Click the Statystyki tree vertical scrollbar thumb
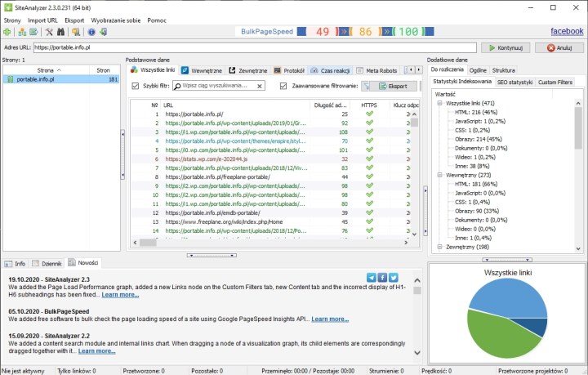Screen dimensions: 588x375 point(578,128)
